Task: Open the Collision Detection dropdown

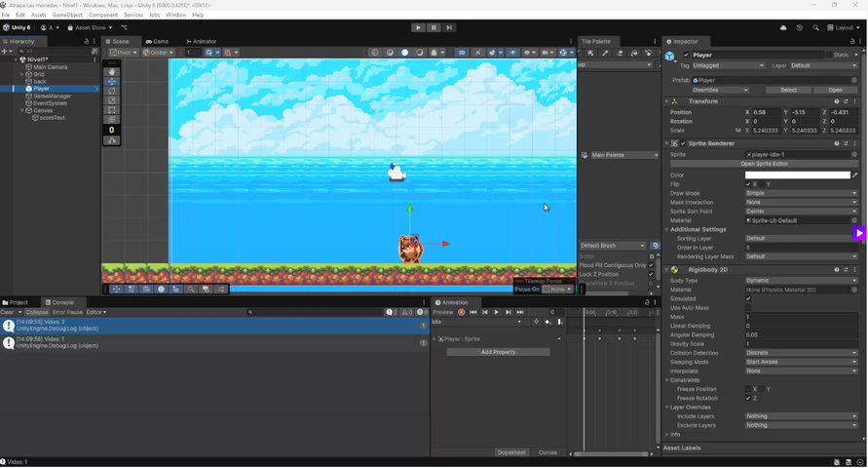Action: click(801, 353)
